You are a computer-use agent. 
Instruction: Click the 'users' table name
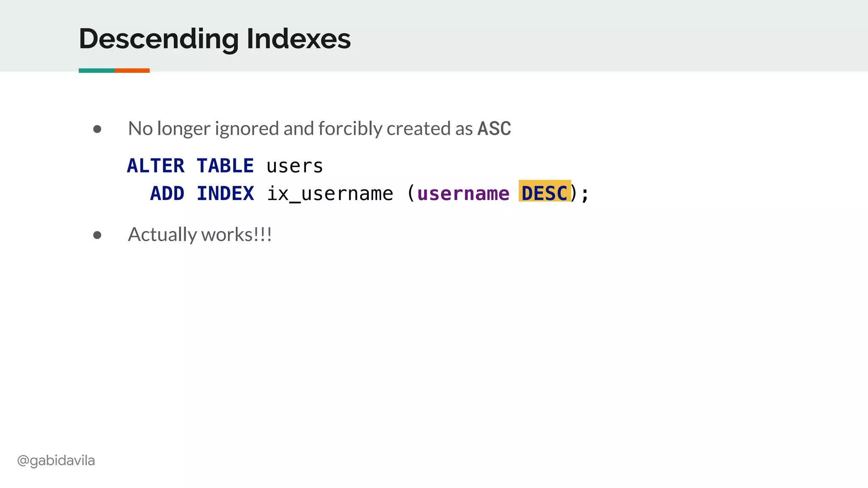click(295, 166)
